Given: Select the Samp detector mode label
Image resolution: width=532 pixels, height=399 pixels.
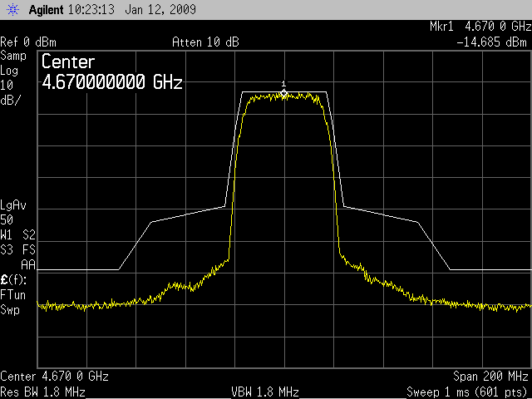Looking at the screenshot, I should pos(13,55).
